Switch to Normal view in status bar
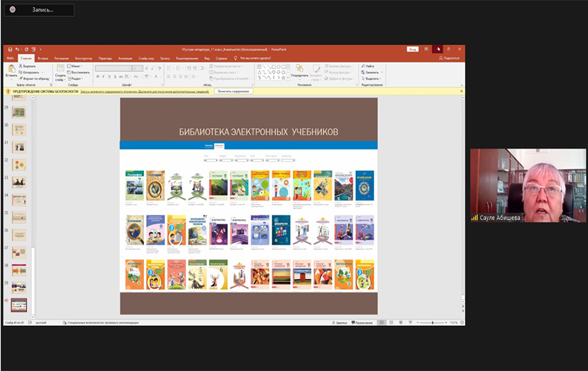The image size is (588, 371). click(x=382, y=322)
